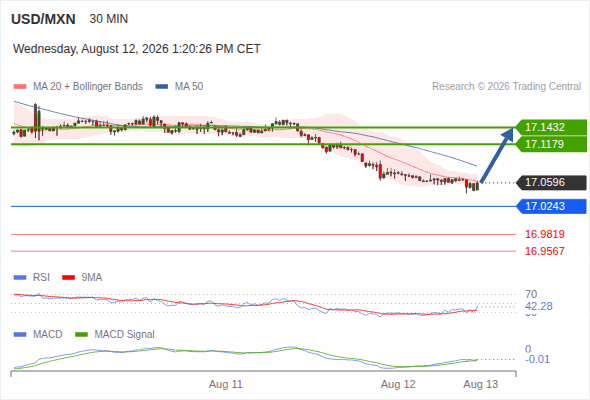
Task: Click the RSI legend color marker
Action: (x=20, y=278)
